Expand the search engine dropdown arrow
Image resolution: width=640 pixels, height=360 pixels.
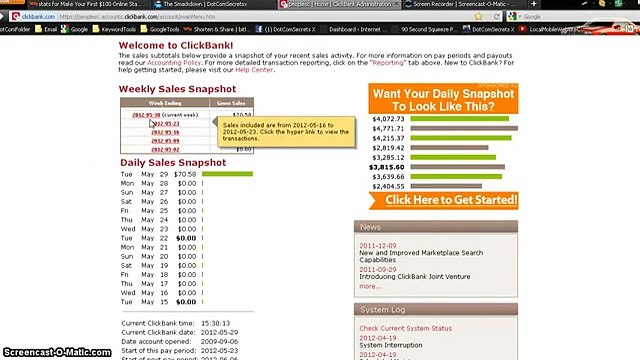(x=520, y=17)
